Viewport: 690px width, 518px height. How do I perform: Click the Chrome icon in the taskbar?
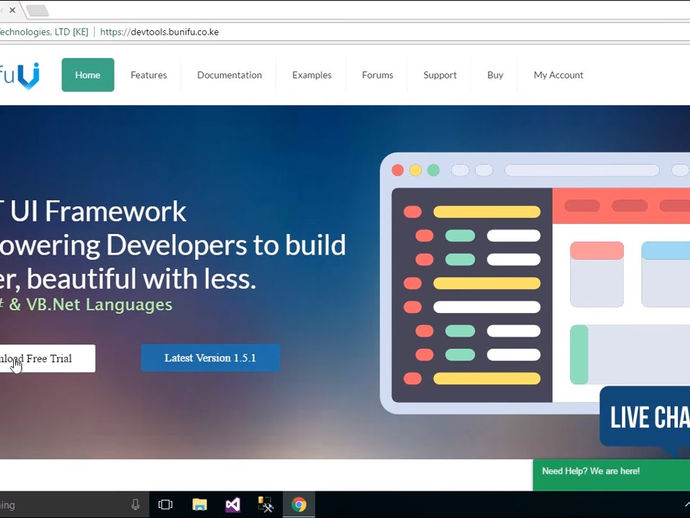[x=299, y=504]
